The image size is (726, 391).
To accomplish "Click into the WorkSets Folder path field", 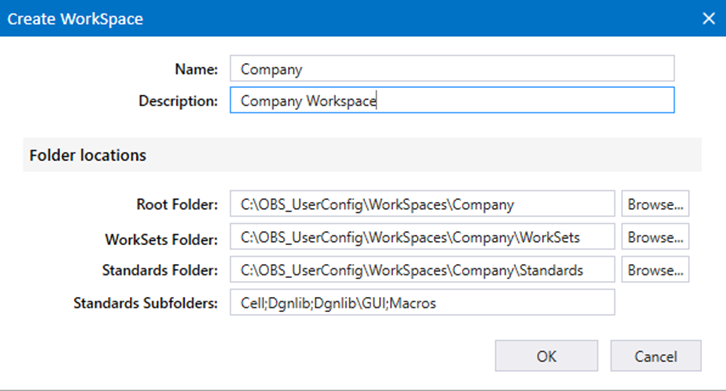I will point(422,237).
